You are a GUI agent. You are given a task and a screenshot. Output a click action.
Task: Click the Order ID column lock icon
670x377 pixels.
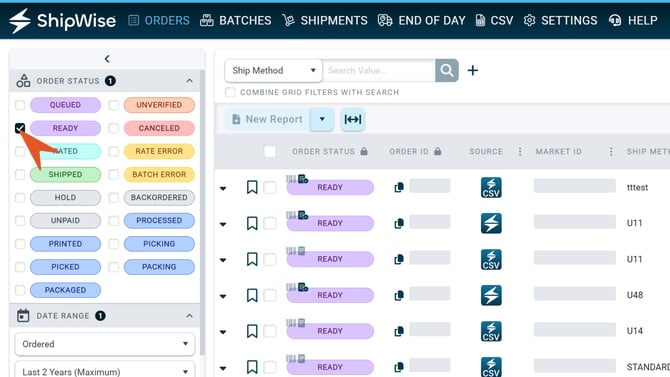438,151
